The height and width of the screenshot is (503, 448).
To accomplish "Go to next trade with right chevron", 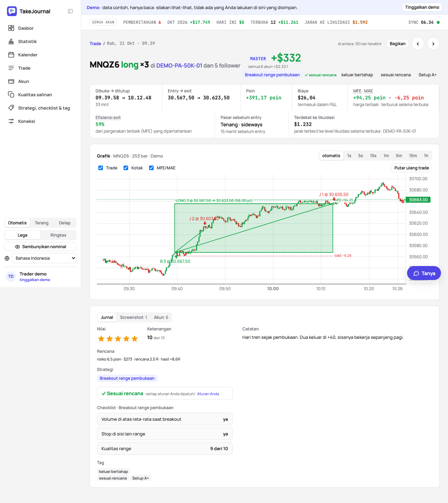I will (433, 44).
